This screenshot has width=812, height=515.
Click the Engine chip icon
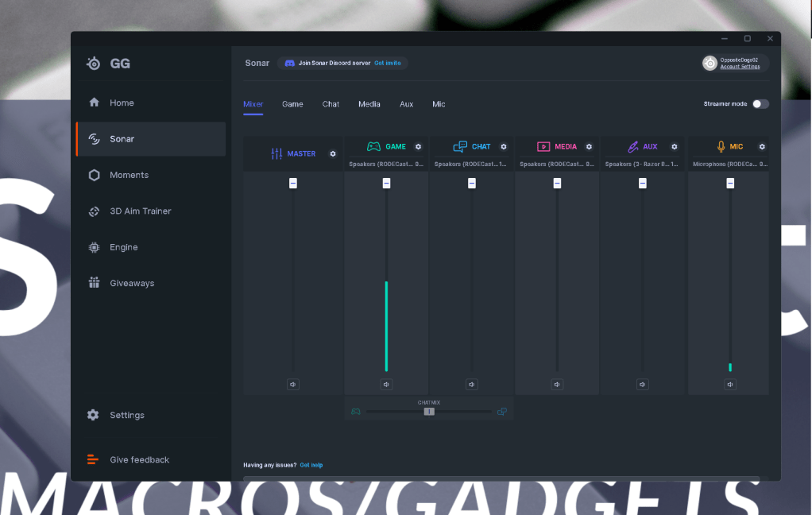[x=94, y=248]
